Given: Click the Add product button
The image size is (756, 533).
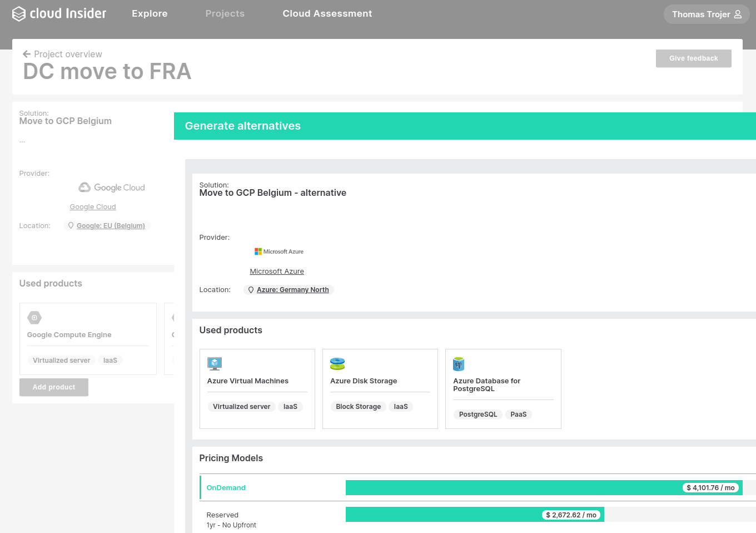Looking at the screenshot, I should coord(54,387).
